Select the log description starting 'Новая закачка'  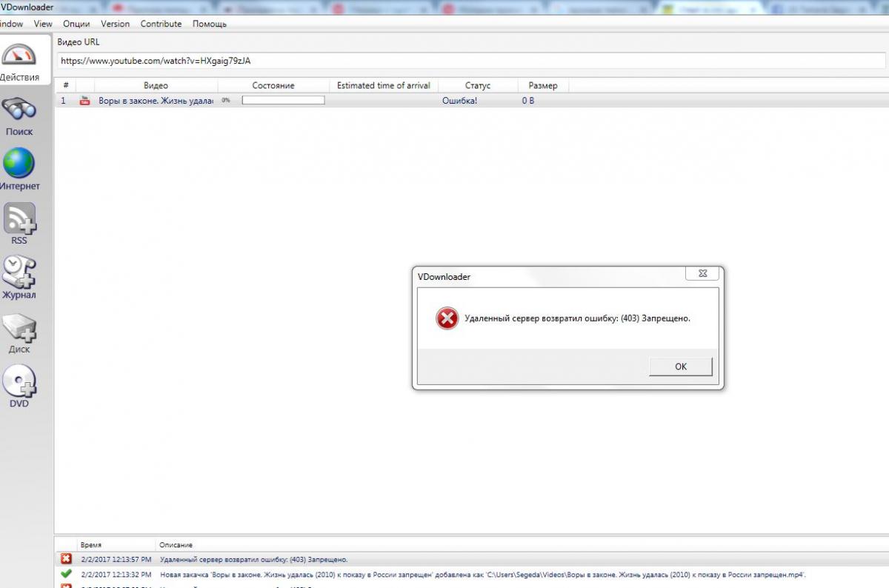point(482,575)
